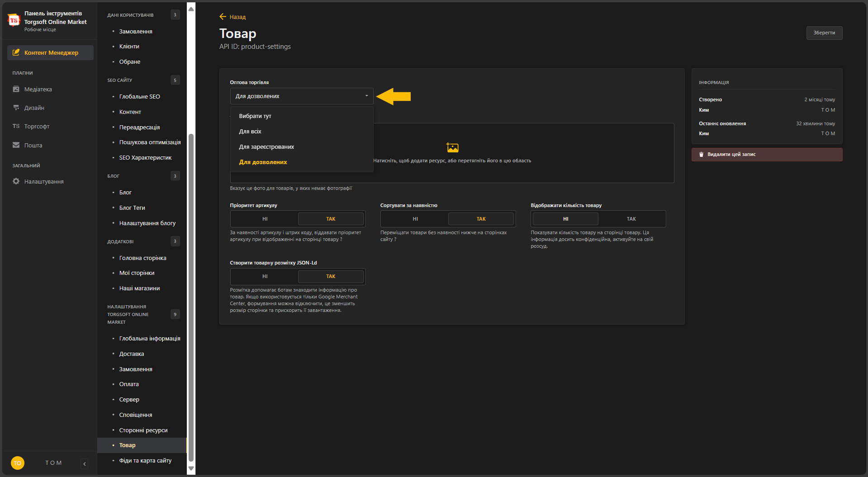This screenshot has height=477, width=868.
Task: Collapse the sidebar with chevron icon
Action: pyautogui.click(x=85, y=464)
